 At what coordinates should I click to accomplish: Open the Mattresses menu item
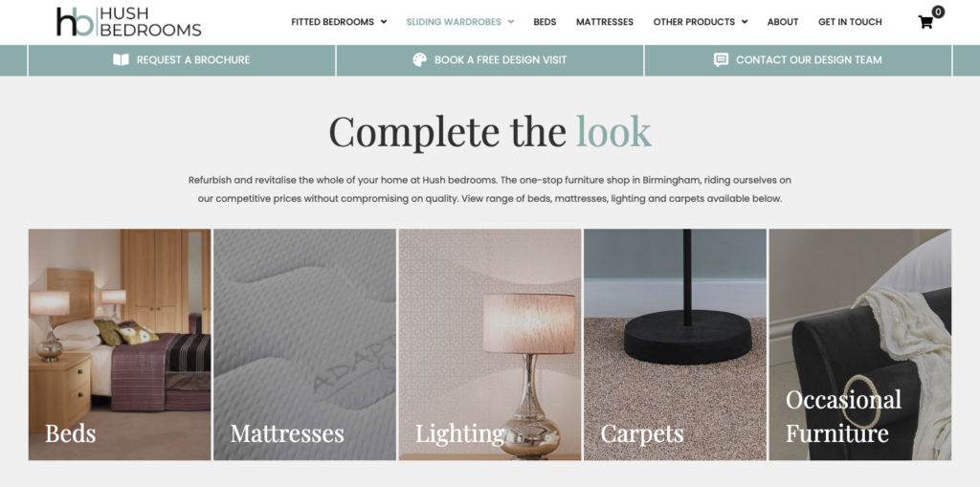(605, 22)
